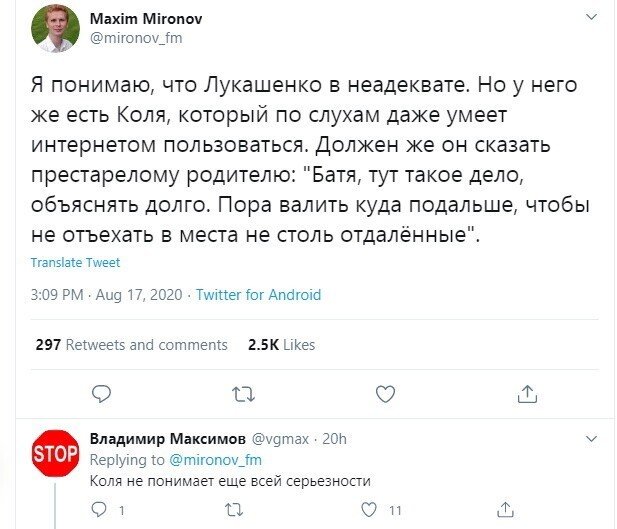This screenshot has width=617, height=529.
Task: Open the @mironov_fm handle under Maxim Mironov
Action: pyautogui.click(x=137, y=38)
